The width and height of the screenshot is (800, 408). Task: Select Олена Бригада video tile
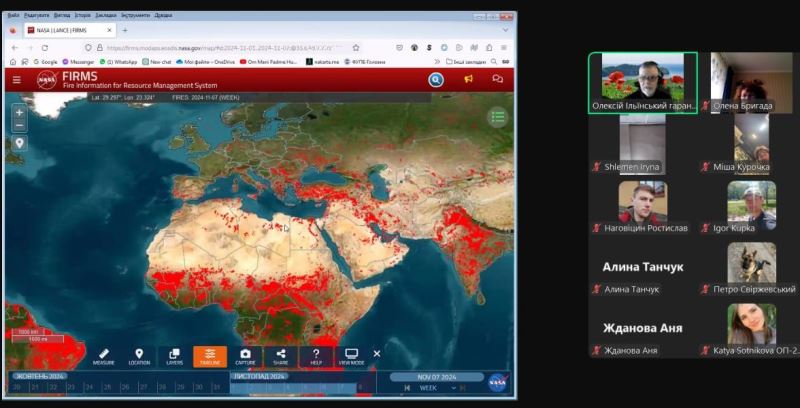click(x=752, y=83)
